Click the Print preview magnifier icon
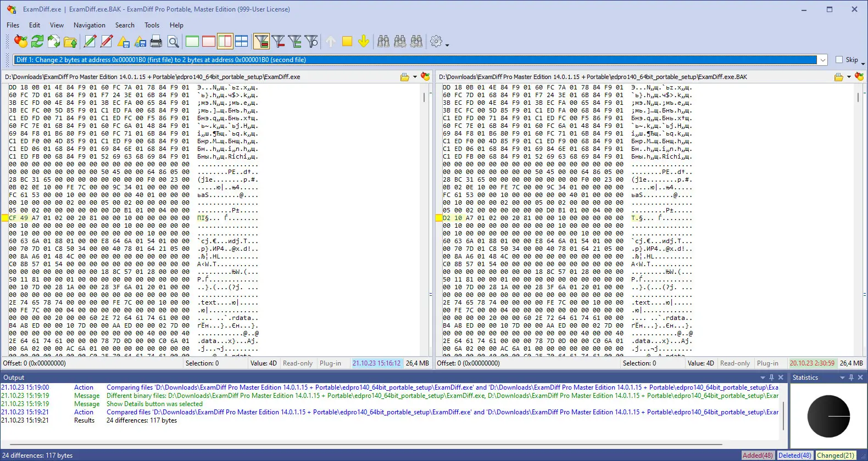The image size is (868, 461). [173, 41]
